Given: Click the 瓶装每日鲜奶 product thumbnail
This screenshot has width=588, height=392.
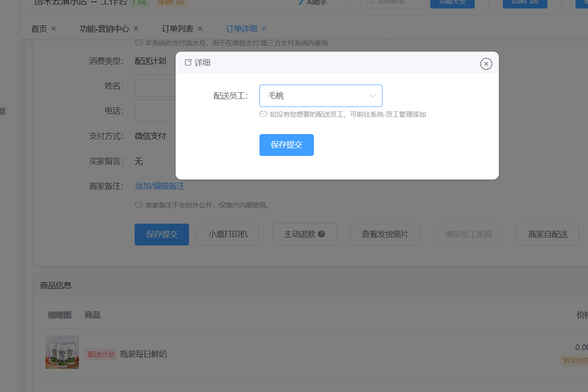Looking at the screenshot, I should click(62, 352).
